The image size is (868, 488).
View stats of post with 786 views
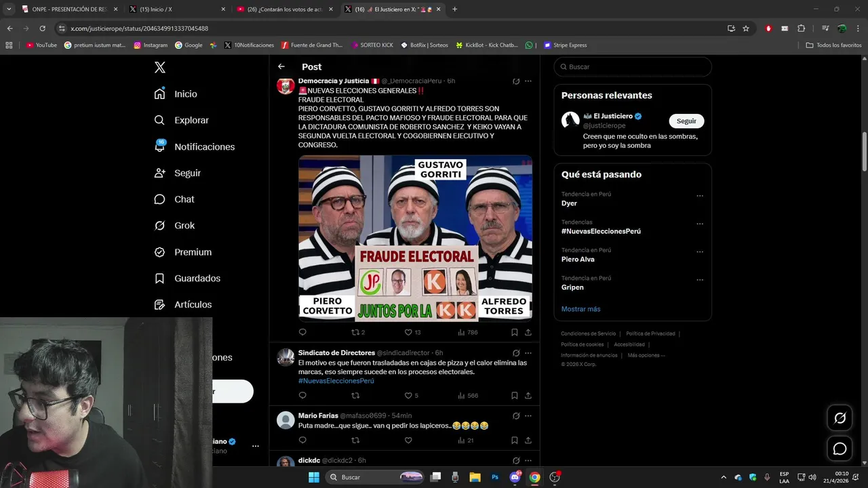point(467,332)
